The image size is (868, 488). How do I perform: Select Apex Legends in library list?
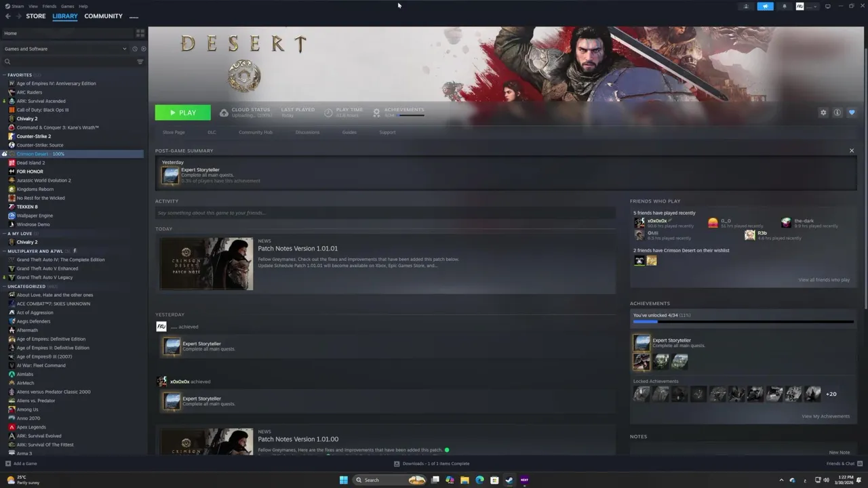pos(31,427)
